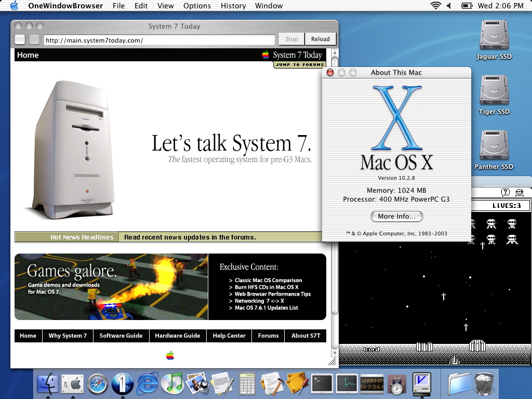Click the URL address field

pos(159,40)
